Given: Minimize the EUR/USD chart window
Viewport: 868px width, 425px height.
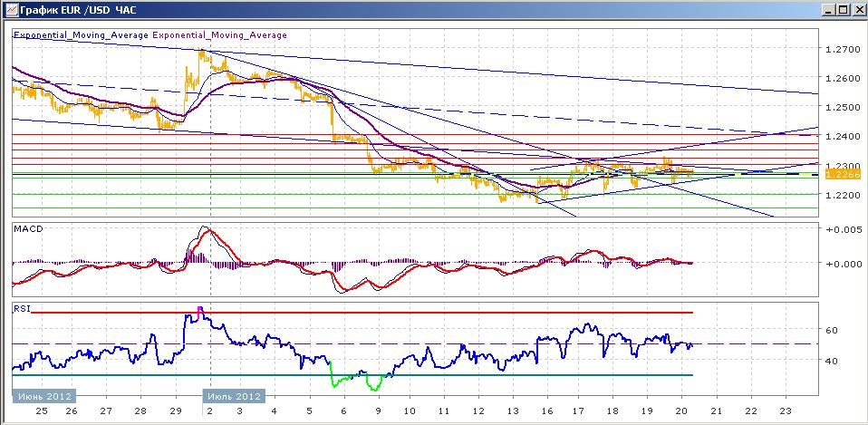Looking at the screenshot, I should pyautogui.click(x=829, y=9).
